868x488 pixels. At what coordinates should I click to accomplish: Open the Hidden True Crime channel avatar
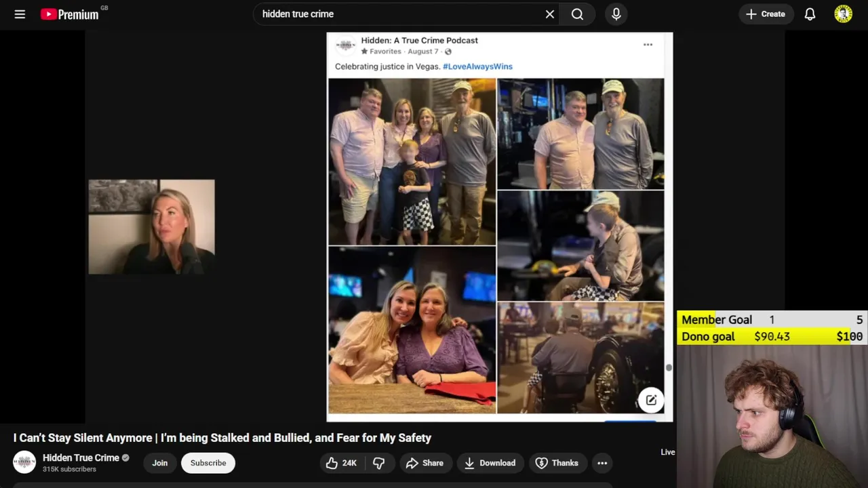click(24, 462)
